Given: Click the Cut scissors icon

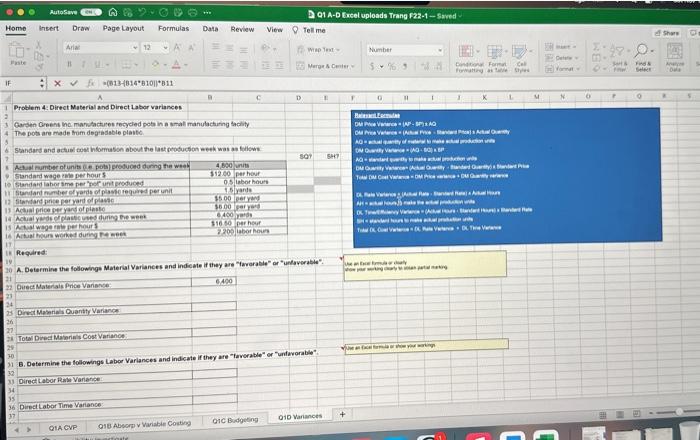Looking at the screenshot, I should pyautogui.click(x=38, y=45).
